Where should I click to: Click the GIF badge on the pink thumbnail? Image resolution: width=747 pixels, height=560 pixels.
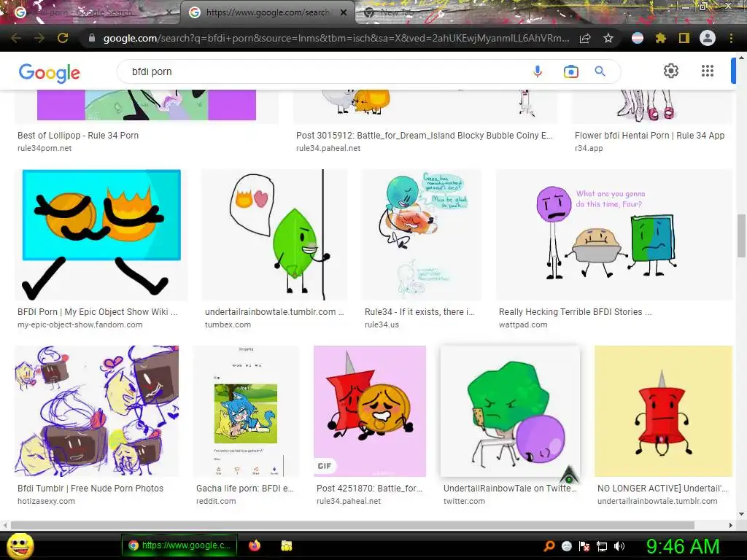pos(325,466)
